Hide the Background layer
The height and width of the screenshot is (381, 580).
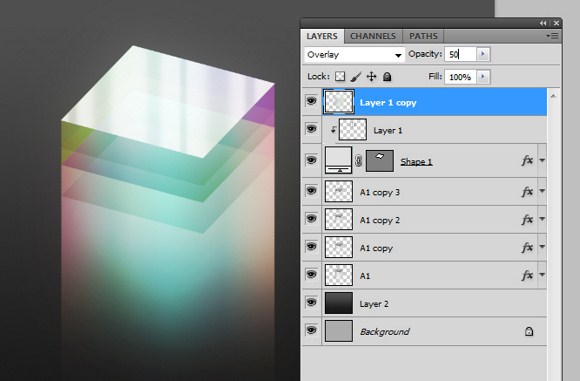pos(311,330)
